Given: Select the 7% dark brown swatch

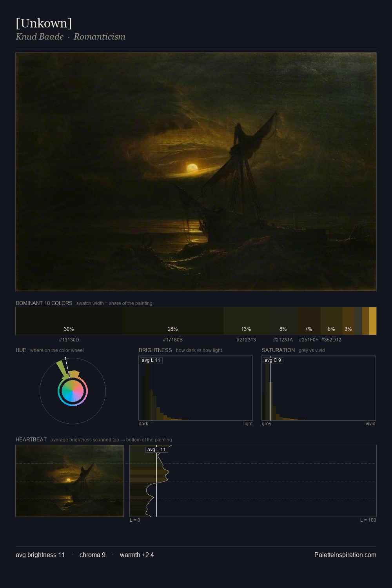Looking at the screenshot, I should pyautogui.click(x=309, y=321).
